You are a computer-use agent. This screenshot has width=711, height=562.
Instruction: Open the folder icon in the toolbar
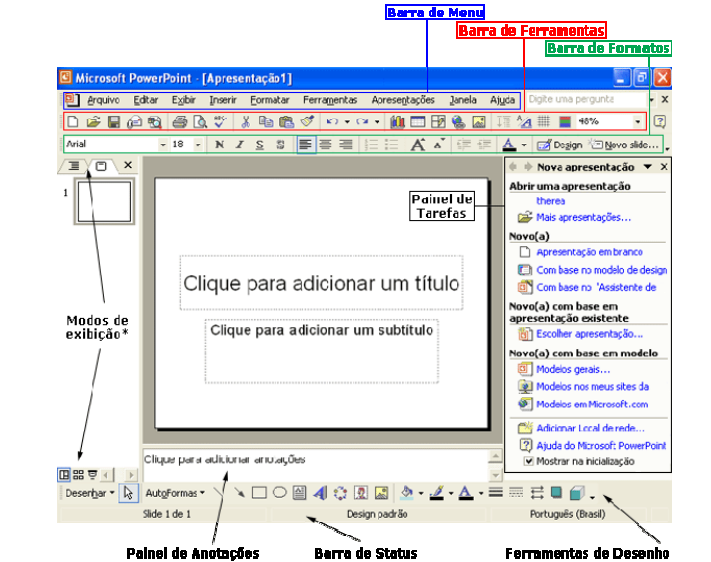pos(93,122)
